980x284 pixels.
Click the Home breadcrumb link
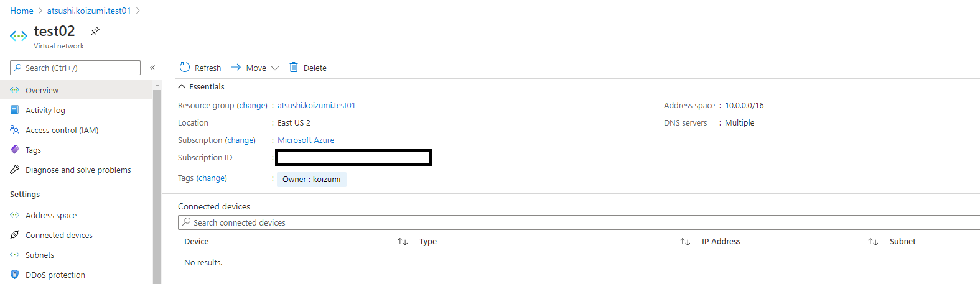22,11
